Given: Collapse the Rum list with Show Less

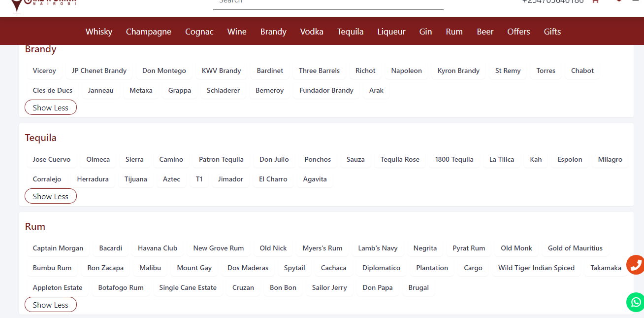Looking at the screenshot, I should click(51, 305).
